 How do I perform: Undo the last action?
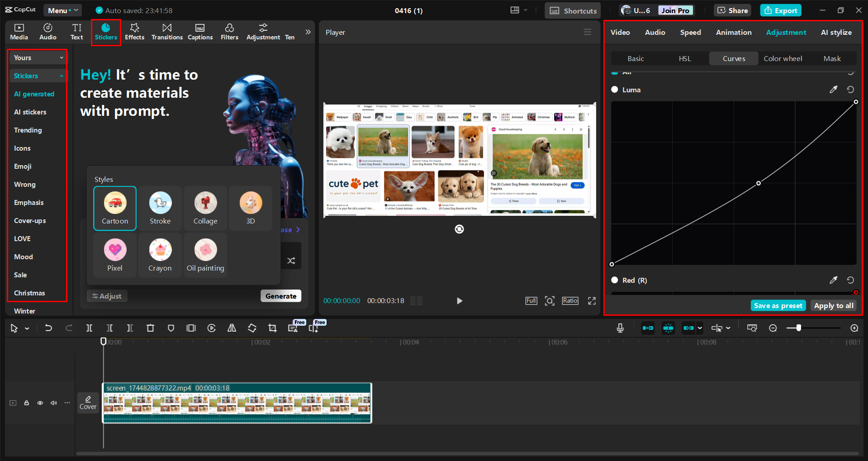48,328
